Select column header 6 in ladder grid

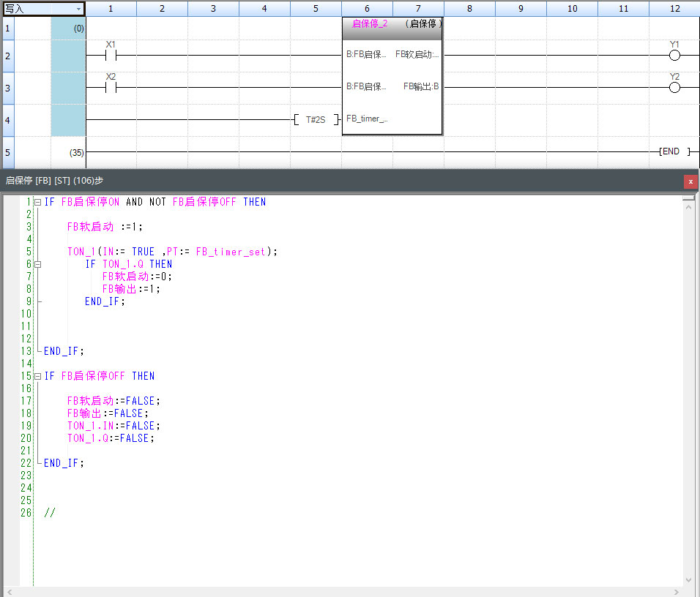[367, 9]
